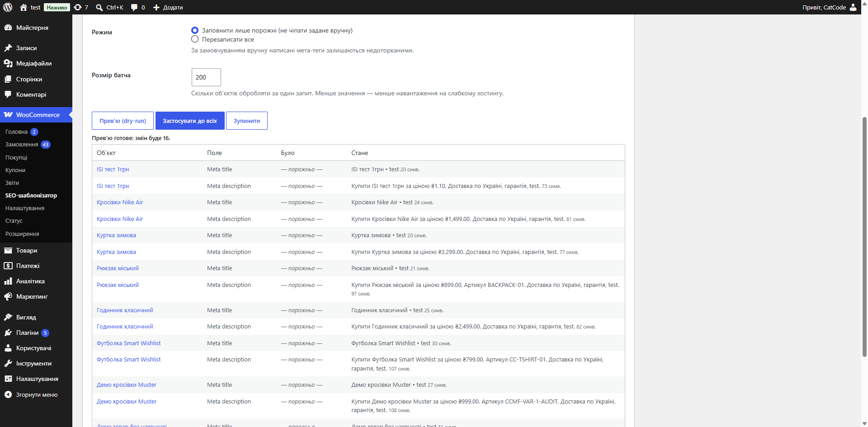Open Футболка Smart Wishlist link in Meta description row

pos(128,360)
